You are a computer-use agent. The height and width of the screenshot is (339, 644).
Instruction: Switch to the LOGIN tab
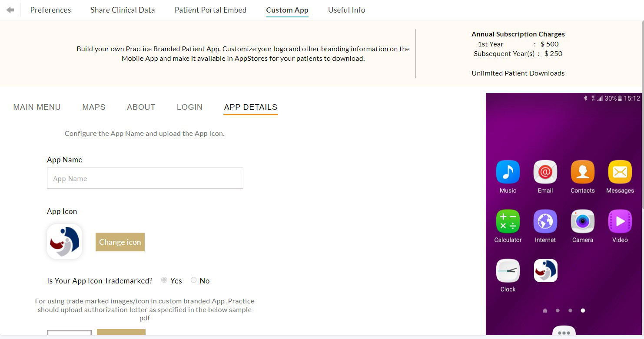[189, 107]
